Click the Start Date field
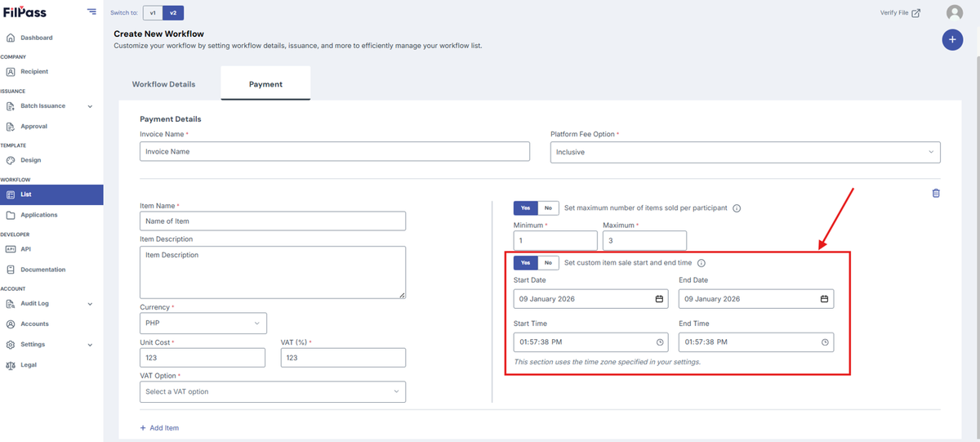The image size is (980, 442). (590, 299)
